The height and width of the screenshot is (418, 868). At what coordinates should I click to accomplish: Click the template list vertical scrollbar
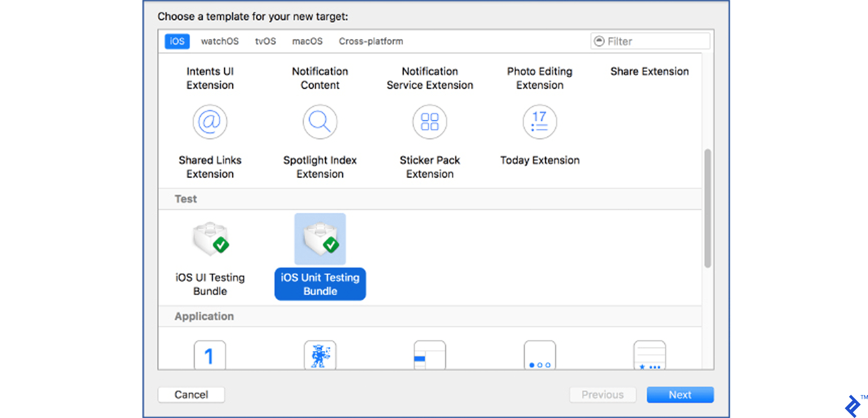(708, 208)
